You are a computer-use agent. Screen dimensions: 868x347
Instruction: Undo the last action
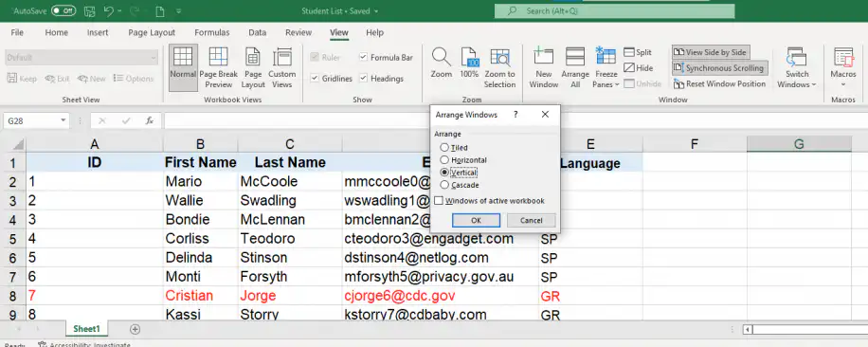[x=108, y=11]
